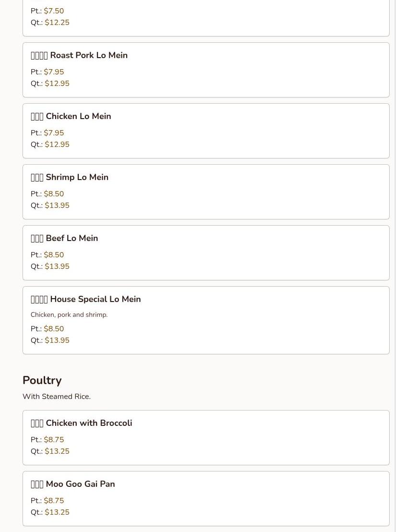Click Roast Pork Lo Mein pint price $7.95
405x532 pixels.
click(x=54, y=72)
